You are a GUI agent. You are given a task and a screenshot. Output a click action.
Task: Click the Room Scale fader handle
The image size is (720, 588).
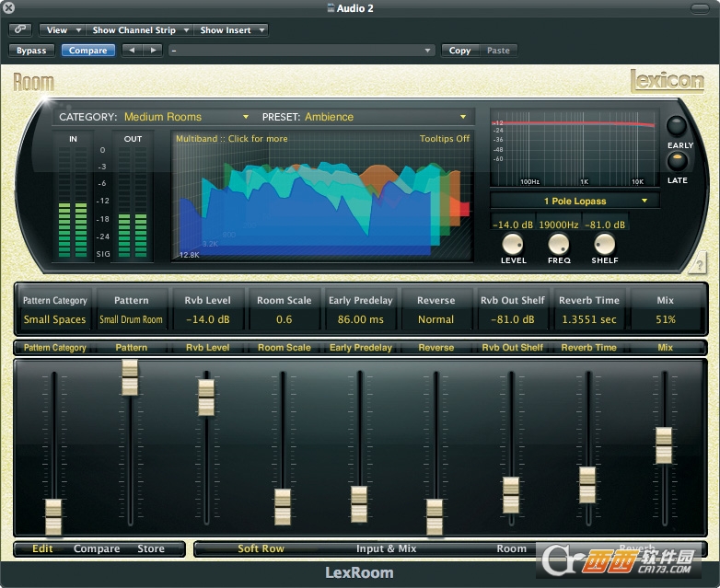coord(283,507)
